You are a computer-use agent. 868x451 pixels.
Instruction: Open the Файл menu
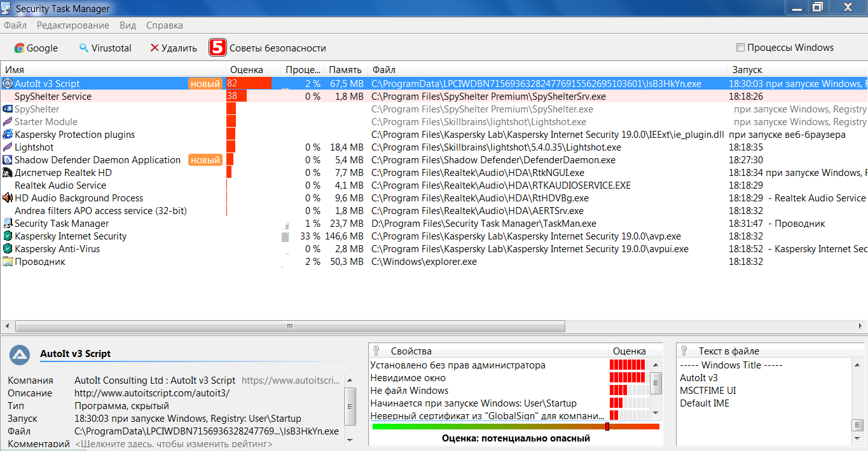tap(15, 25)
